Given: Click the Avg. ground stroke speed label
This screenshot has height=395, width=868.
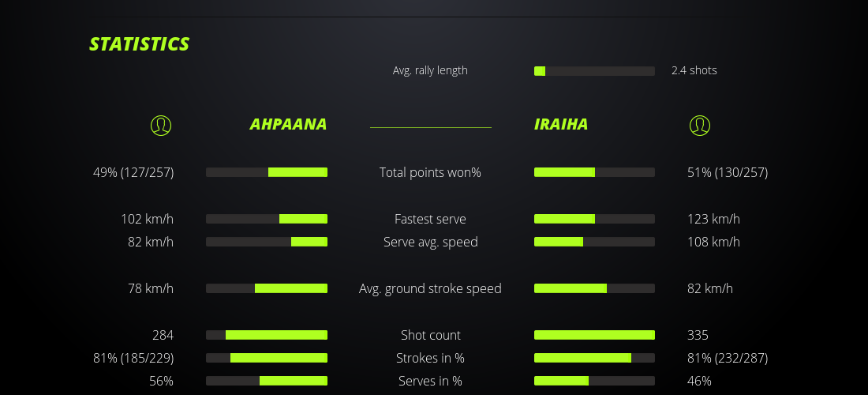Looking at the screenshot, I should tap(430, 288).
